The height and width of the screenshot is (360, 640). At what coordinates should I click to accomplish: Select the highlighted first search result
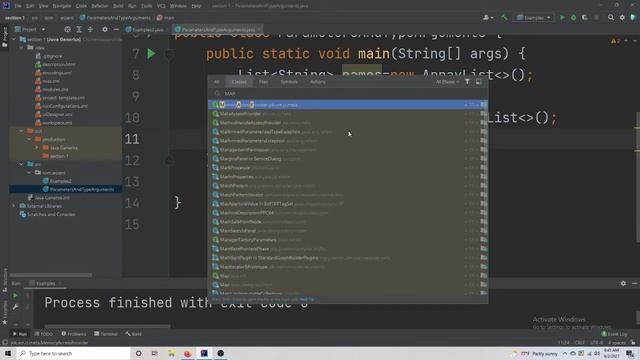point(348,105)
